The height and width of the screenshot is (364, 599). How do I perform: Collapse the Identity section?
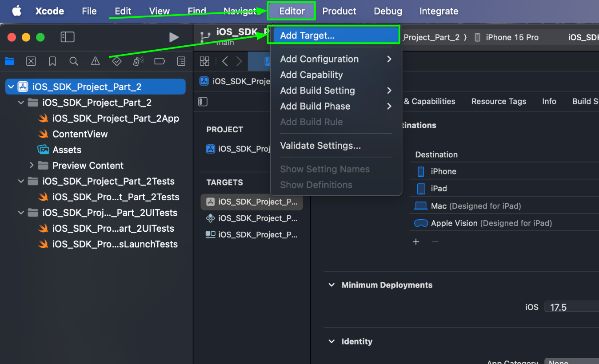pyautogui.click(x=331, y=341)
